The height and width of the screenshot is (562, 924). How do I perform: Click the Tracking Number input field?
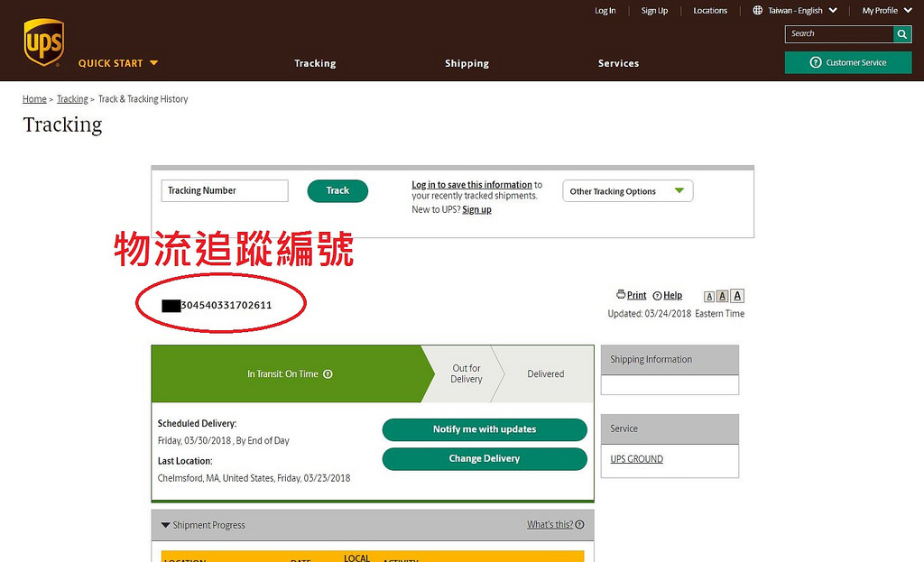tap(225, 190)
